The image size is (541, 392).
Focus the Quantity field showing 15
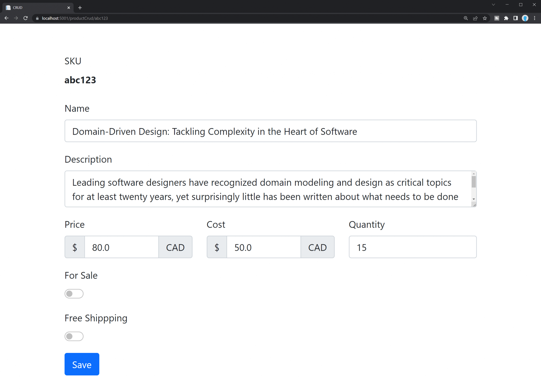tap(413, 247)
